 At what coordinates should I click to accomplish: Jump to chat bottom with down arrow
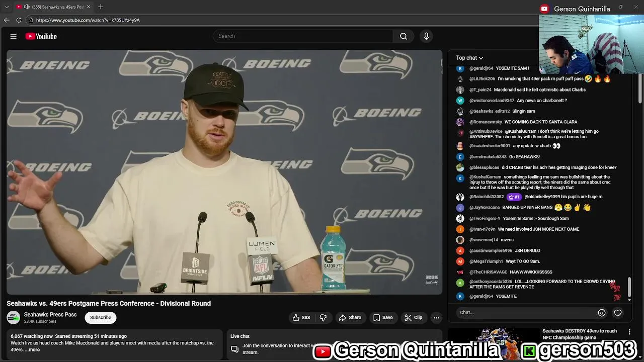pyautogui.click(x=629, y=300)
